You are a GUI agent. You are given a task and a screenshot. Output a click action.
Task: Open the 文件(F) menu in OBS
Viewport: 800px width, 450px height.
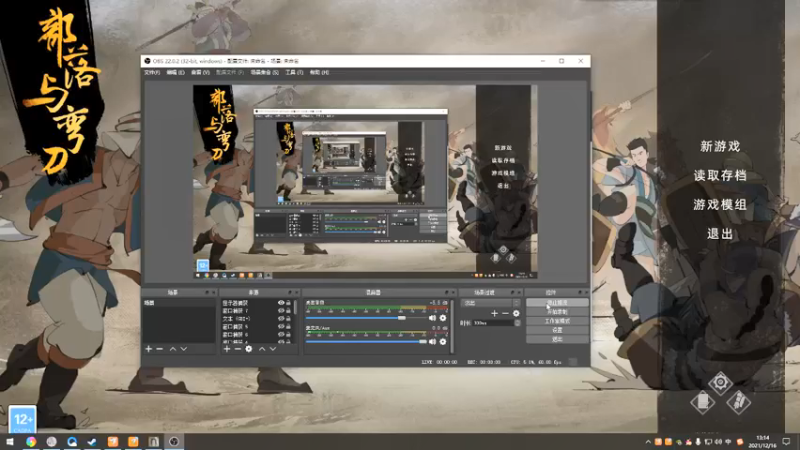click(x=152, y=72)
